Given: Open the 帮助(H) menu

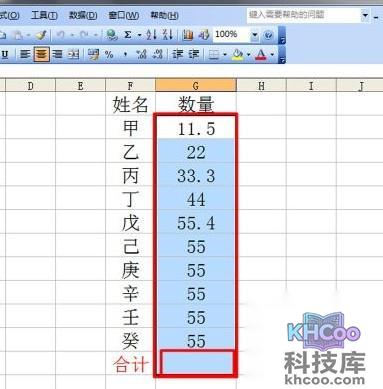Looking at the screenshot, I should 164,15.
